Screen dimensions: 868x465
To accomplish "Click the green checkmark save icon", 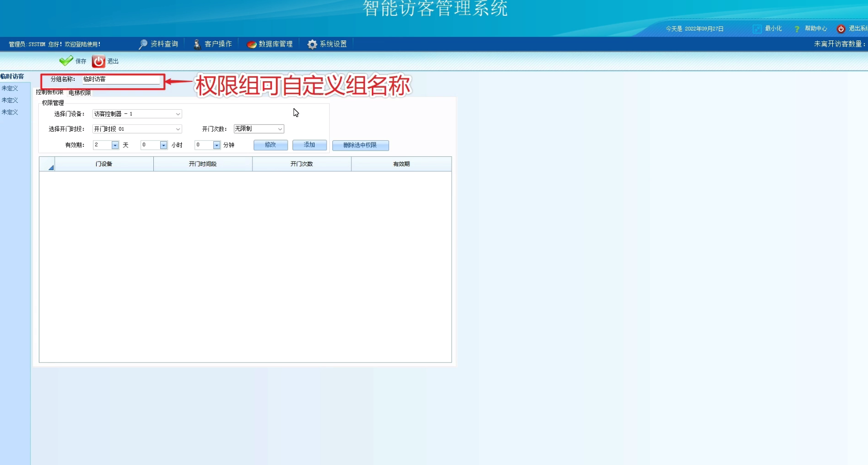I will click(x=66, y=61).
